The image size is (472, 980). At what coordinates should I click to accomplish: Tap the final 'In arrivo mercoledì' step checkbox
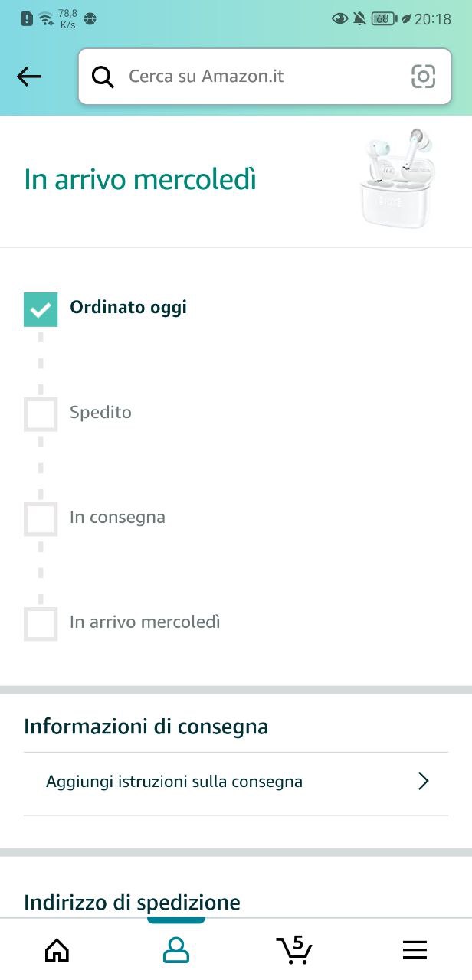click(x=41, y=623)
